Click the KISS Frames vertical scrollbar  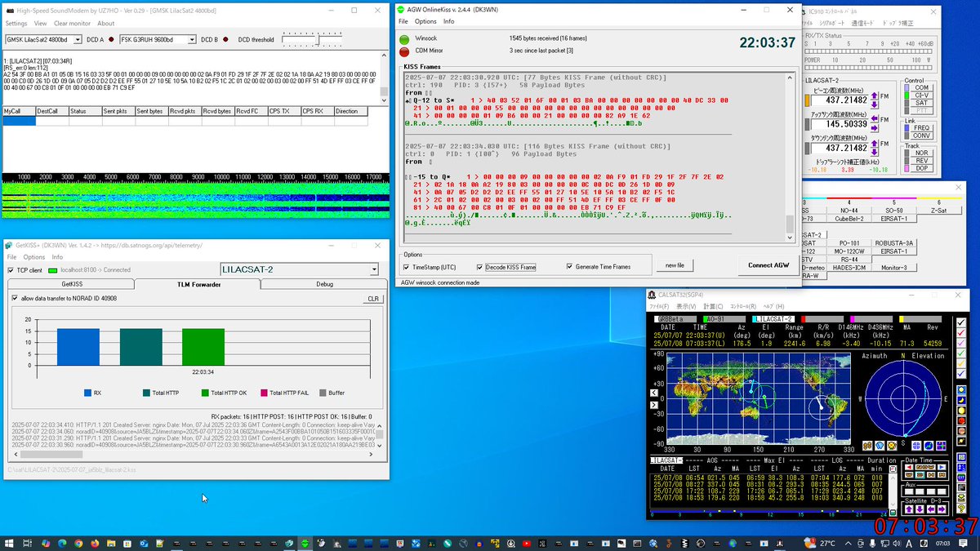point(789,157)
